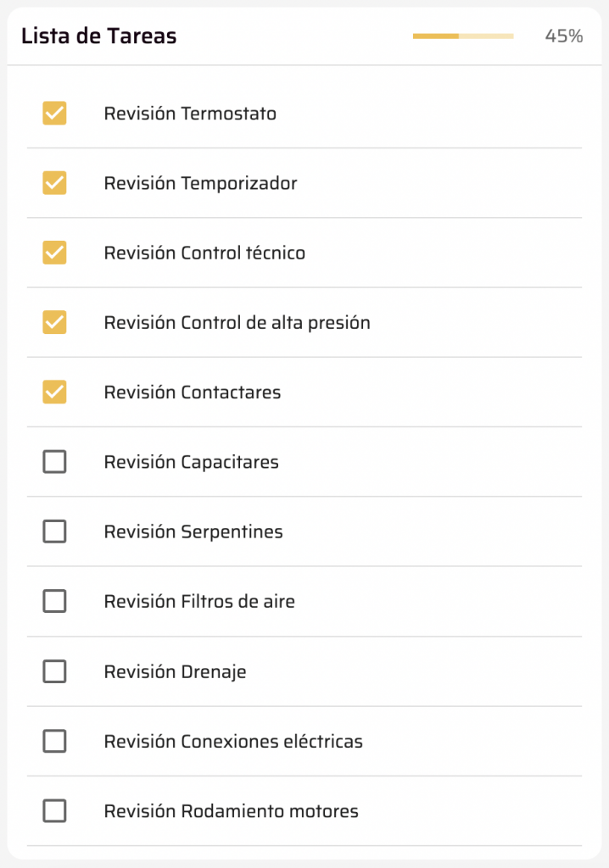Check the Revisión Drenaje checkbox
The height and width of the screenshot is (868, 609).
[x=54, y=671]
